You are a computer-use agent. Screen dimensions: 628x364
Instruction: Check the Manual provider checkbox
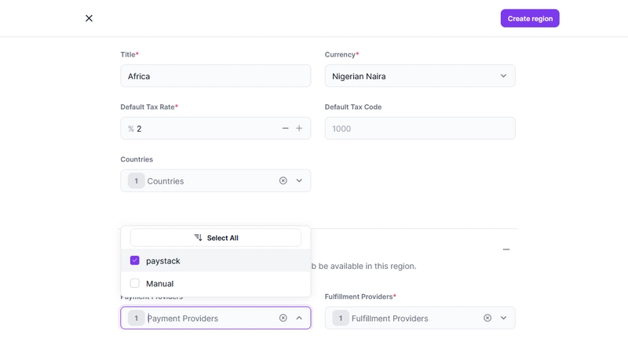(x=134, y=283)
